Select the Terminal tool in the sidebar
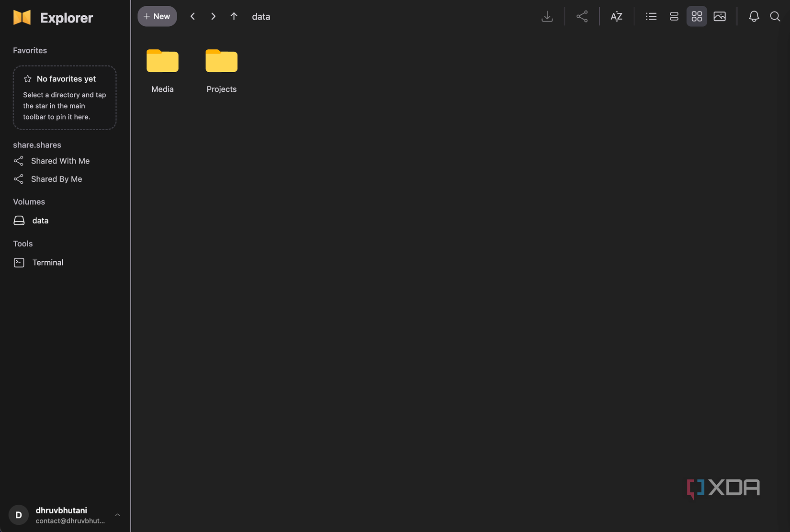This screenshot has height=532, width=790. [47, 262]
